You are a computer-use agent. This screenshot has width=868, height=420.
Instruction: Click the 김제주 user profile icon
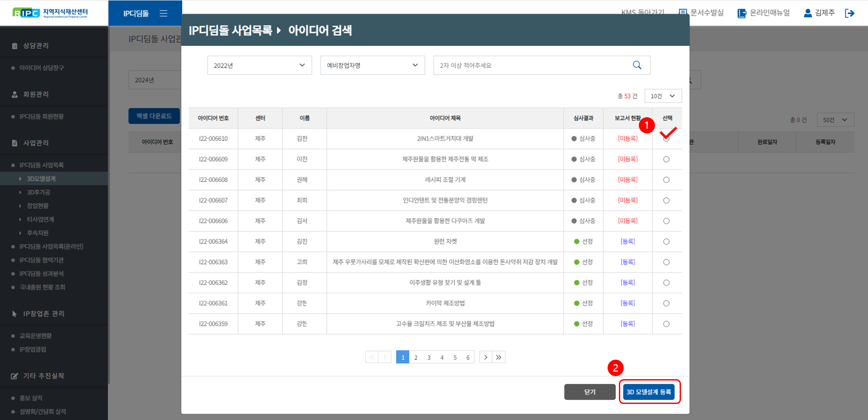[807, 13]
